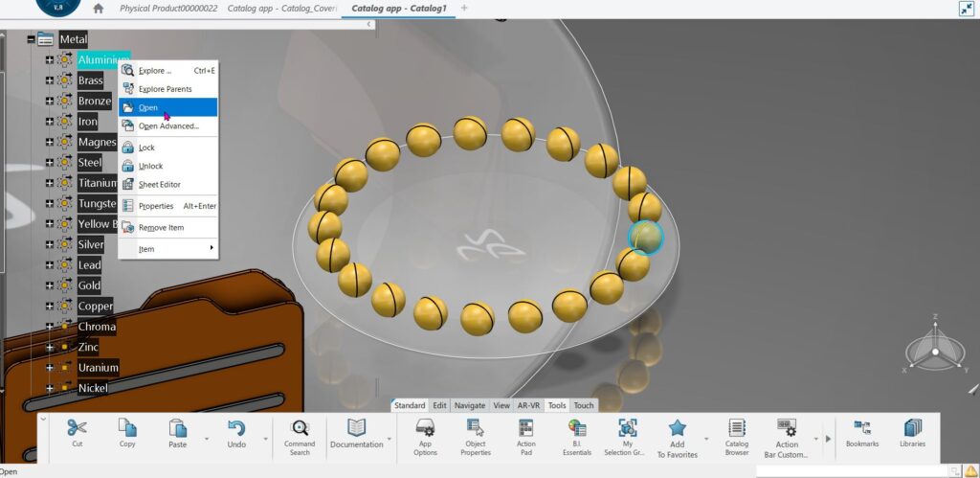Open the Bookmarks tool
The image size is (980, 478).
[x=862, y=428]
